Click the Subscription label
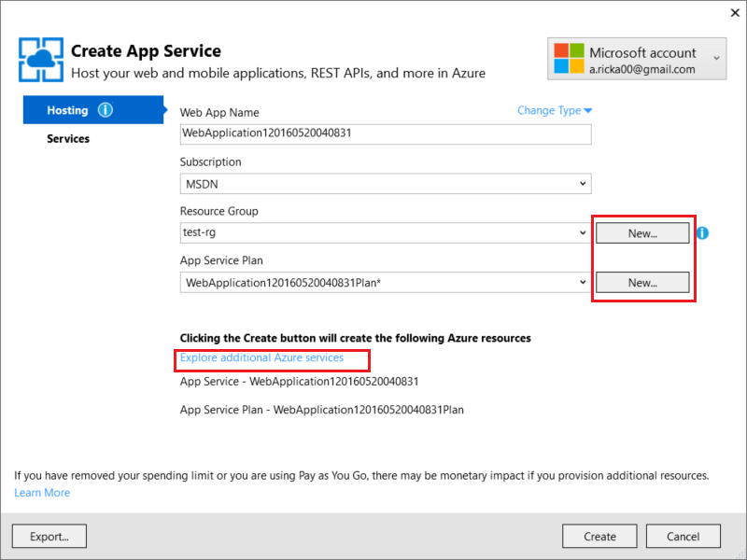The image size is (747, 560). point(211,161)
